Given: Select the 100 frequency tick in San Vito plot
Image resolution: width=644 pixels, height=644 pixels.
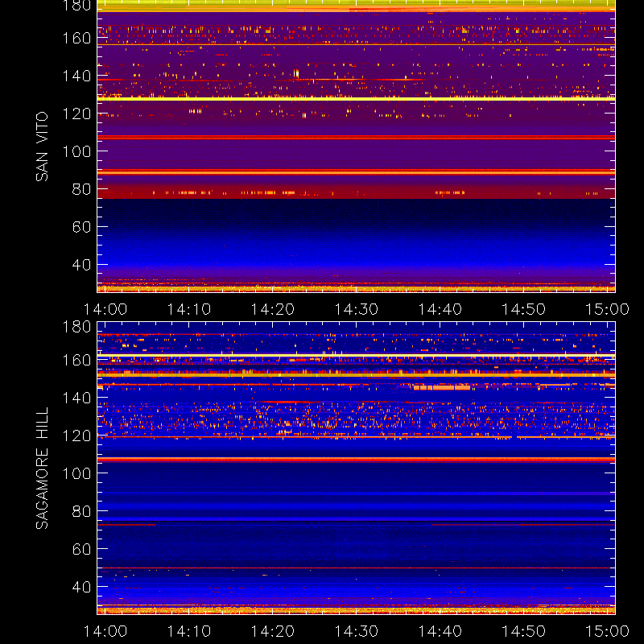Looking at the screenshot, I should [76, 151].
